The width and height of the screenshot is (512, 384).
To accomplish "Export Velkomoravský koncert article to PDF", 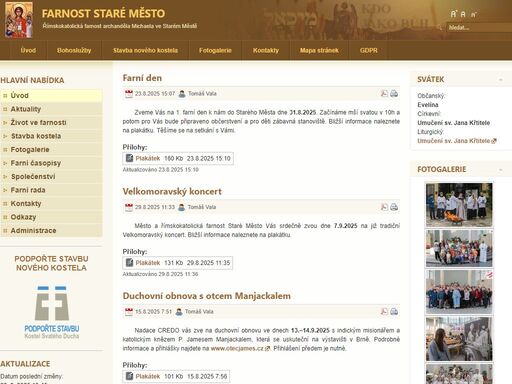I will point(384,207).
